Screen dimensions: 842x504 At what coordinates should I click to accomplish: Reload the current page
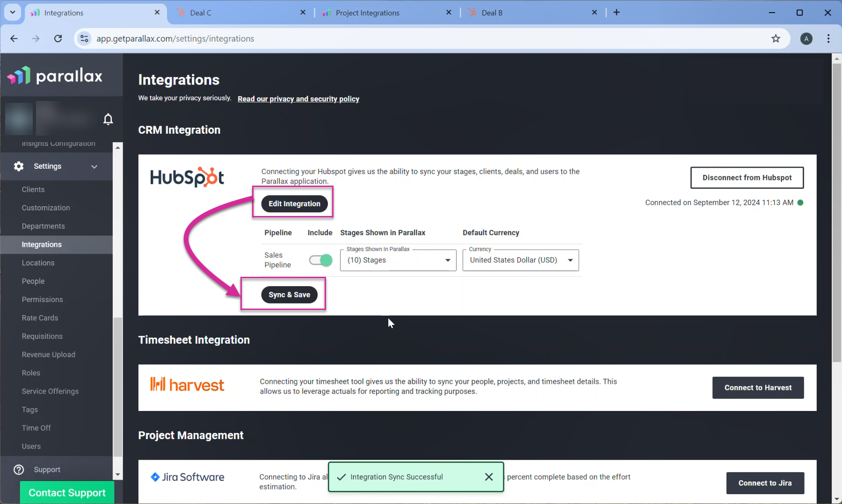pos(58,38)
